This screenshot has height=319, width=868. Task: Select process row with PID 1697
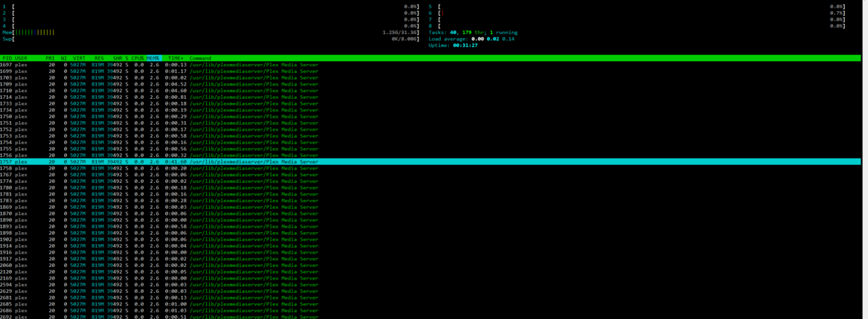(431, 65)
